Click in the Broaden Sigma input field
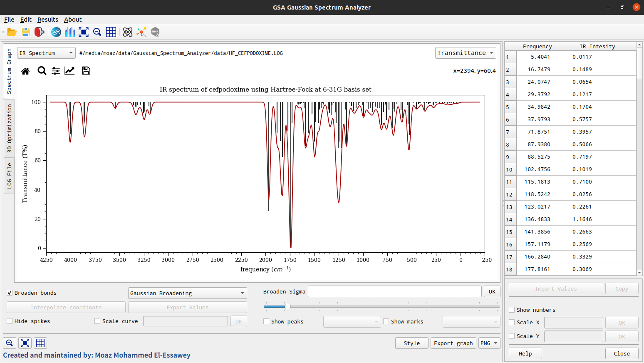 tap(395, 291)
